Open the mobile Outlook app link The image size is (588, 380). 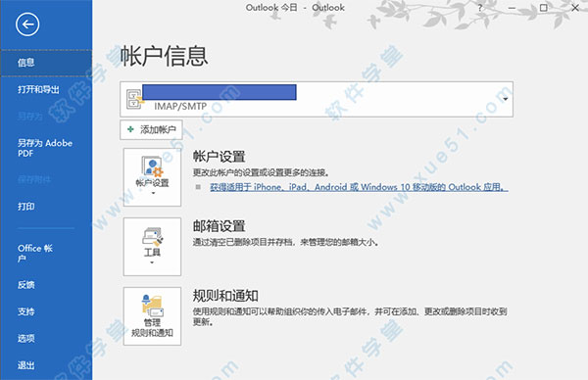click(359, 187)
